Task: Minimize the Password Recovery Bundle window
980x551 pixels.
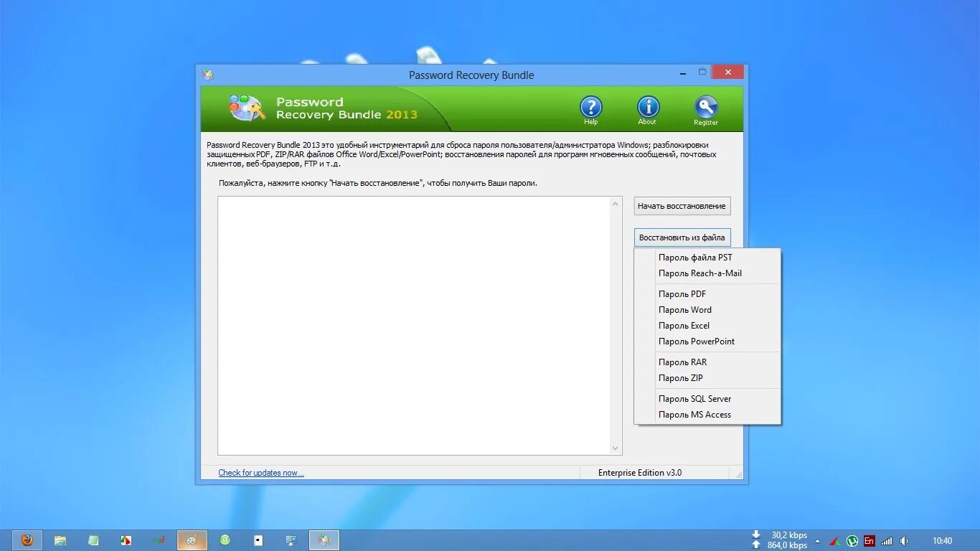Action: [x=682, y=72]
